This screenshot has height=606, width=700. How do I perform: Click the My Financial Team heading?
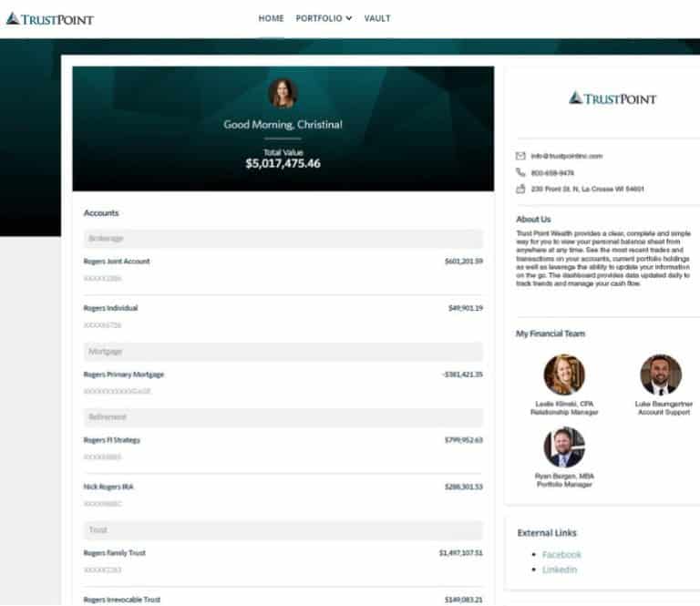pyautogui.click(x=551, y=334)
